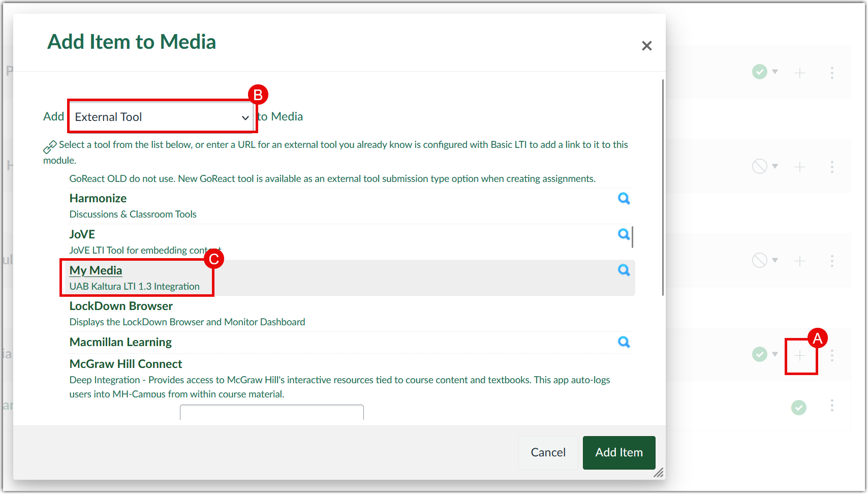868x494 pixels.
Task: Toggle the published checkmark in the top module row
Action: [x=760, y=72]
